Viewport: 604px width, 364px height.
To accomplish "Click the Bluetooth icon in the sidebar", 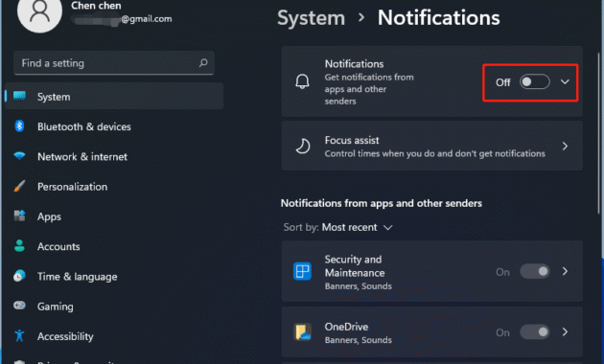I will click(x=19, y=125).
